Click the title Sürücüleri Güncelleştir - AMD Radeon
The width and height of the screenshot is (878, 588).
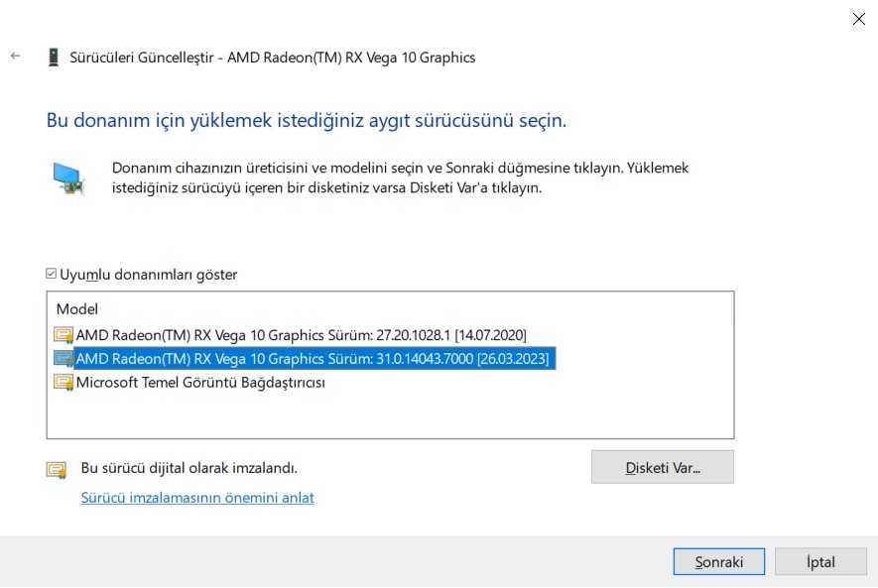coord(272,58)
